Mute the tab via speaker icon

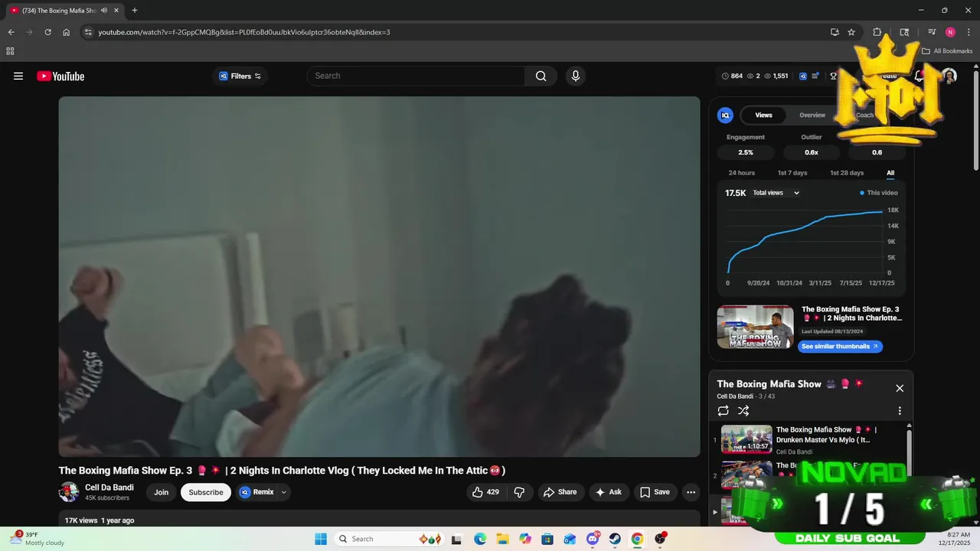pyautogui.click(x=104, y=11)
